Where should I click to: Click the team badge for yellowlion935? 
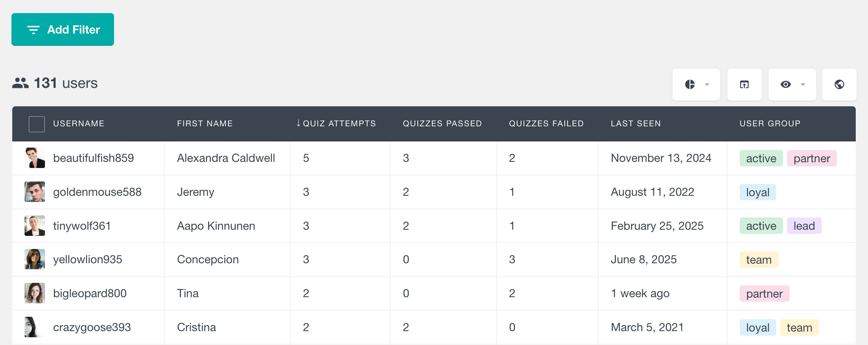(758, 260)
